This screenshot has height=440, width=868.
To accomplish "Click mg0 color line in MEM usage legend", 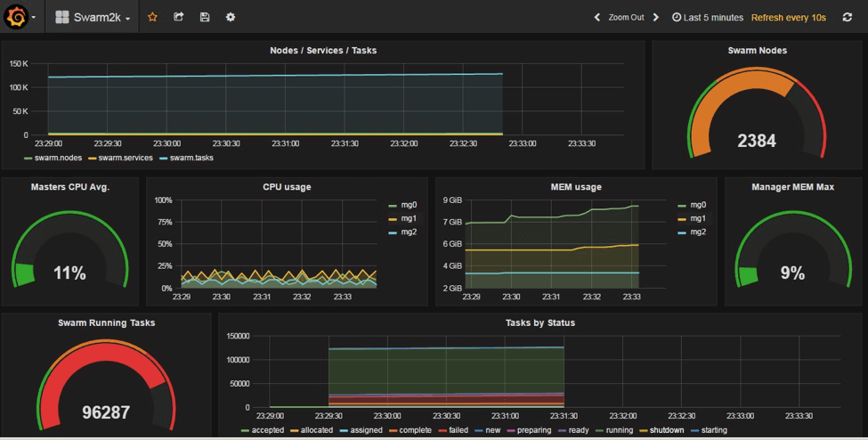I will coord(683,205).
